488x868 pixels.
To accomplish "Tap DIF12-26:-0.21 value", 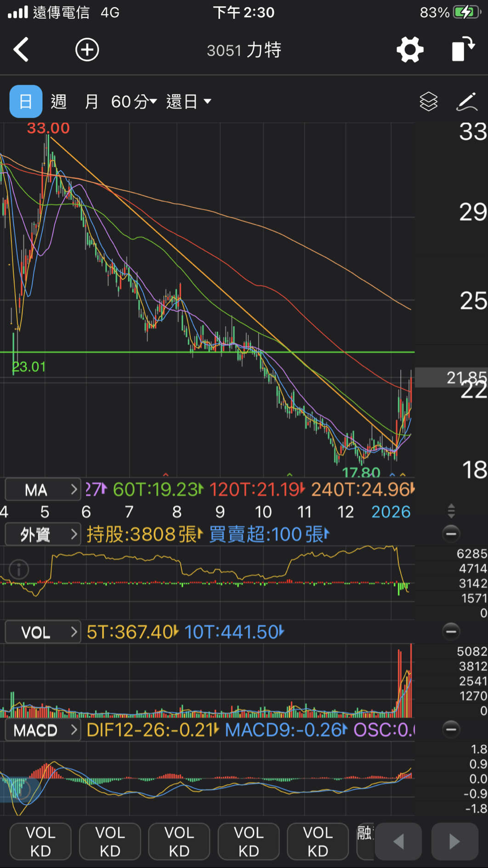I will [x=152, y=730].
